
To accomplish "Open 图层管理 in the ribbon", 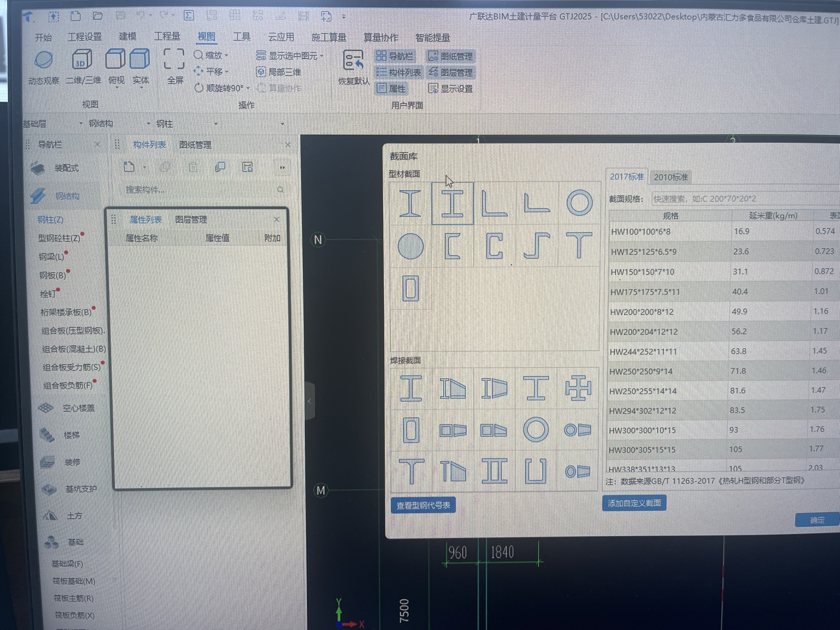I will coord(451,72).
